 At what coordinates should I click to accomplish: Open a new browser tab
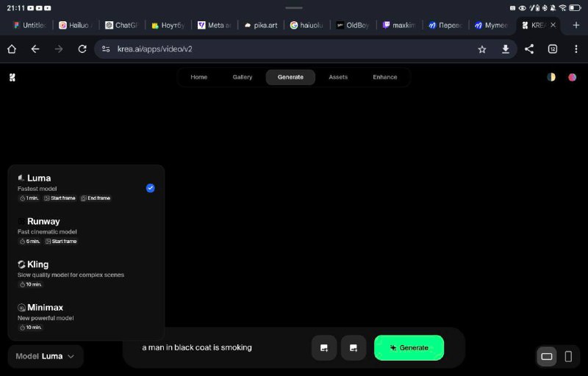576,25
